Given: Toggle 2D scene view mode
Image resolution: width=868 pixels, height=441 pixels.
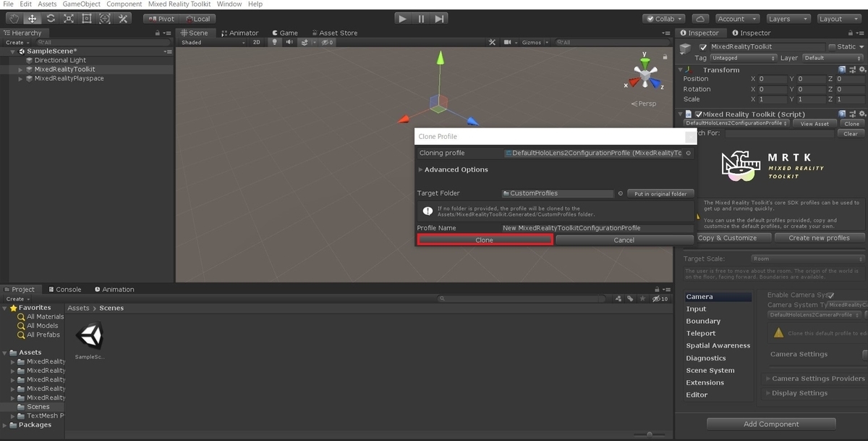Looking at the screenshot, I should tap(256, 42).
